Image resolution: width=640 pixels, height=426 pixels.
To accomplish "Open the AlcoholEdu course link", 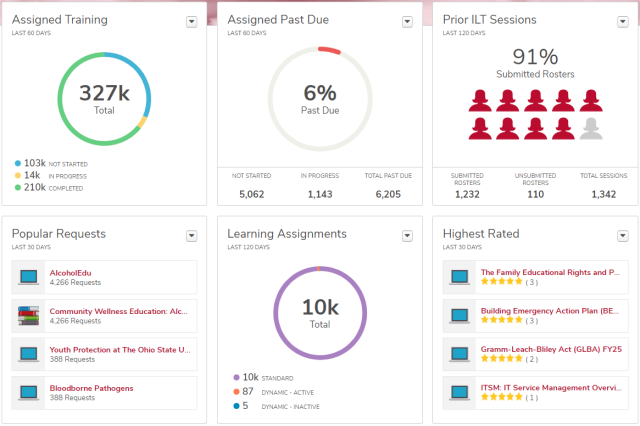I will [x=70, y=273].
